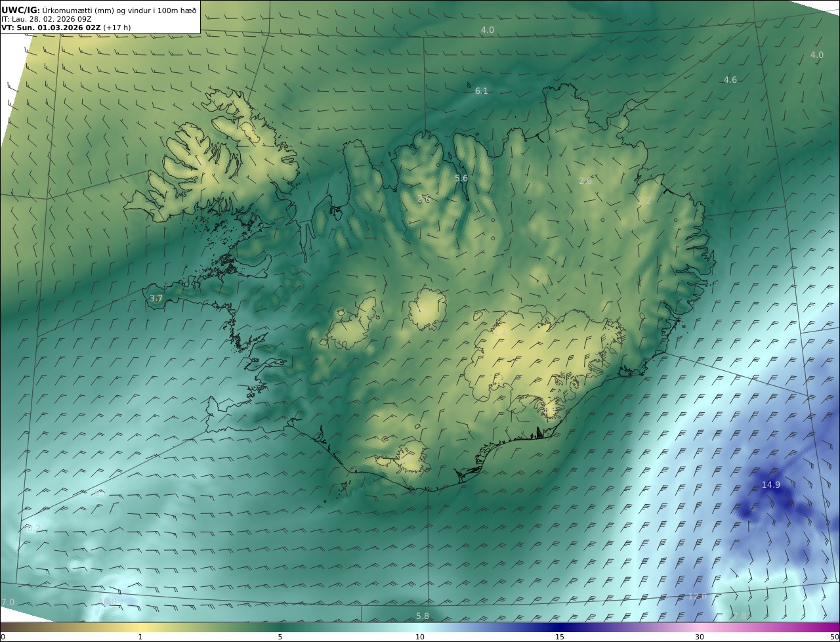The image size is (840, 642).
Task: Click the 4.6 value label
Action: point(730,80)
